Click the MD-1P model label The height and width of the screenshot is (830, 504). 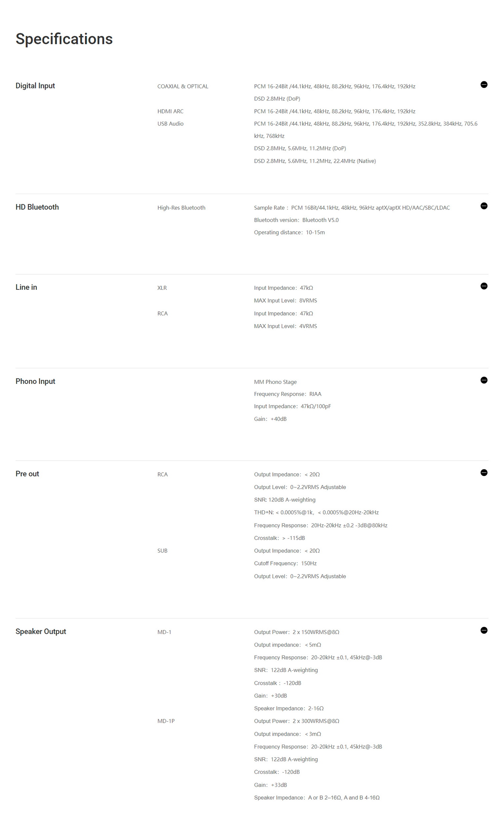166,721
